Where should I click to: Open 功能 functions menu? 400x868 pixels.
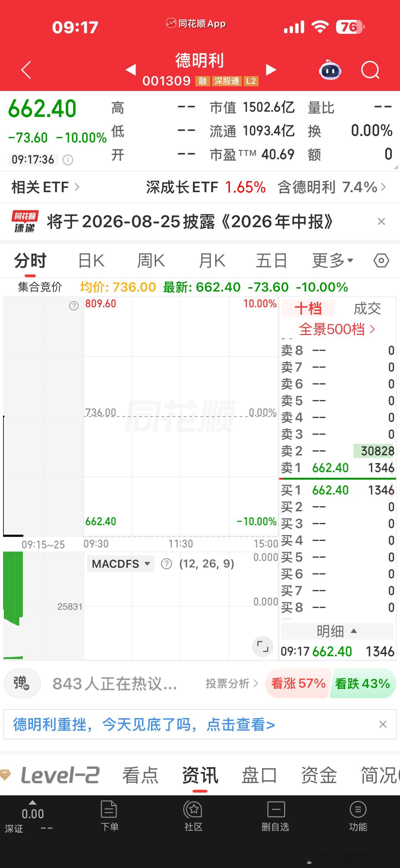pos(358,816)
